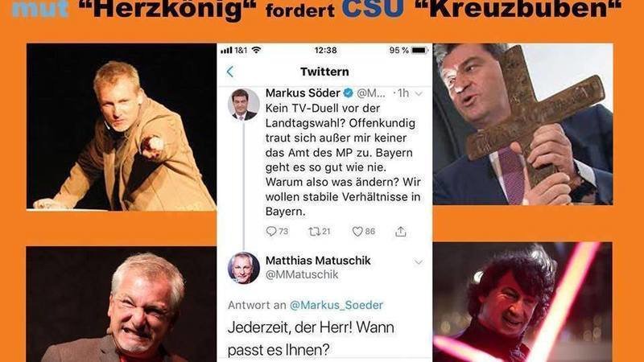
Task: Open the chevron menu beside Matthias Matuschik
Action: coord(418,262)
